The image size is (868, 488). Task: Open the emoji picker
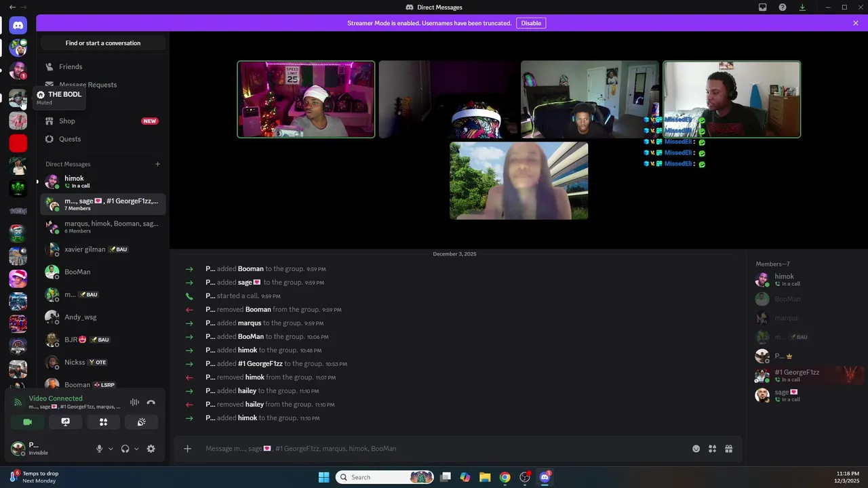[x=696, y=449]
